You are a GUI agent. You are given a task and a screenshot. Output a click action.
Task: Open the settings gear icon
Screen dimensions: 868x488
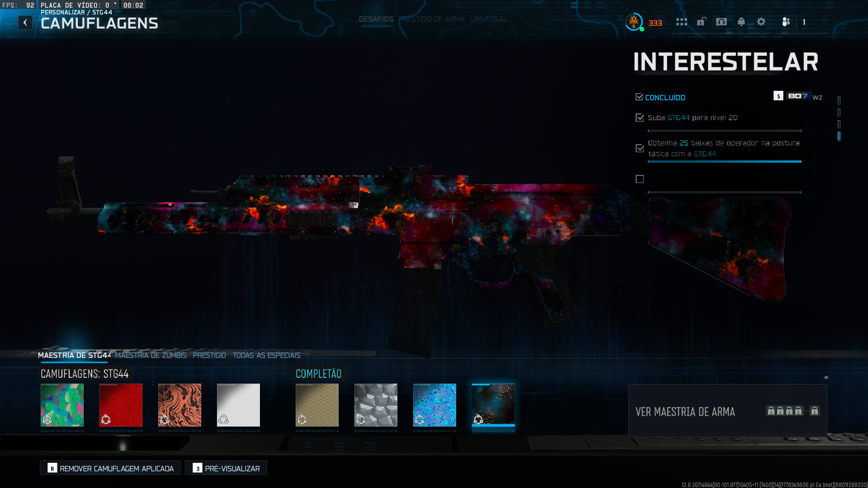(761, 22)
